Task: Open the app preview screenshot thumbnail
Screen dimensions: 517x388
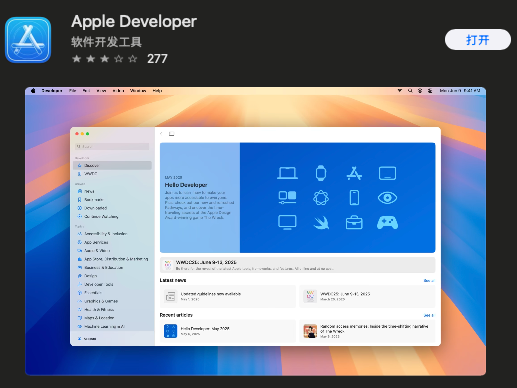Action: [x=255, y=231]
